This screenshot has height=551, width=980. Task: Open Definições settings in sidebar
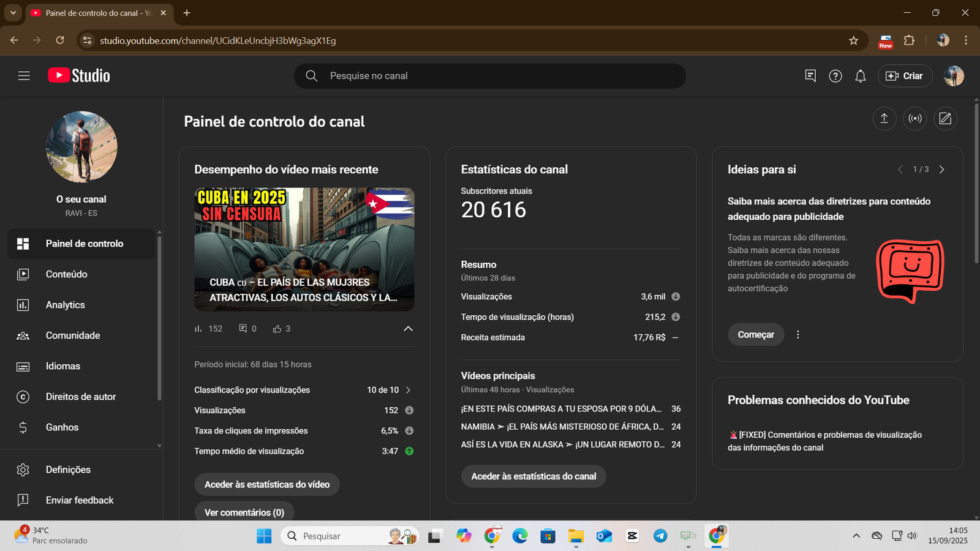point(81,470)
